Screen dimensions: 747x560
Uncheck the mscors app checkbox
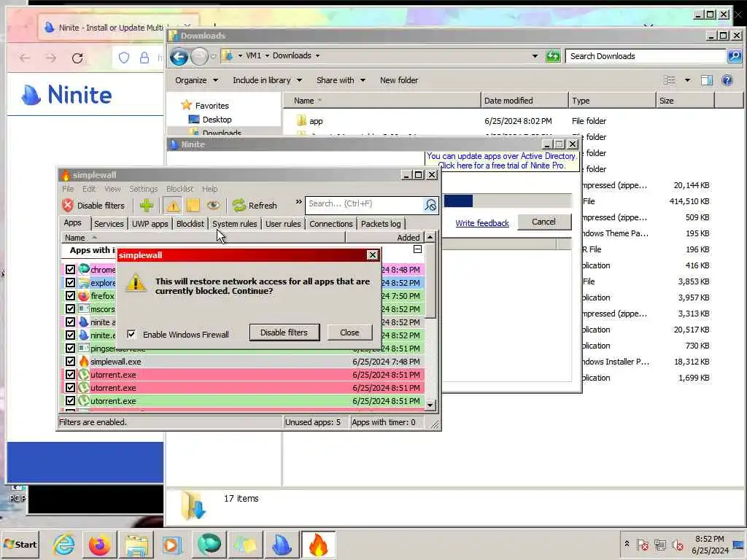[70, 308]
